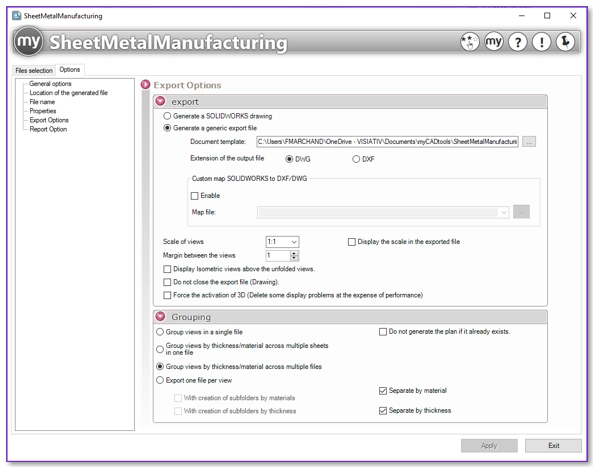
Task: Select the Options tab
Action: point(70,70)
